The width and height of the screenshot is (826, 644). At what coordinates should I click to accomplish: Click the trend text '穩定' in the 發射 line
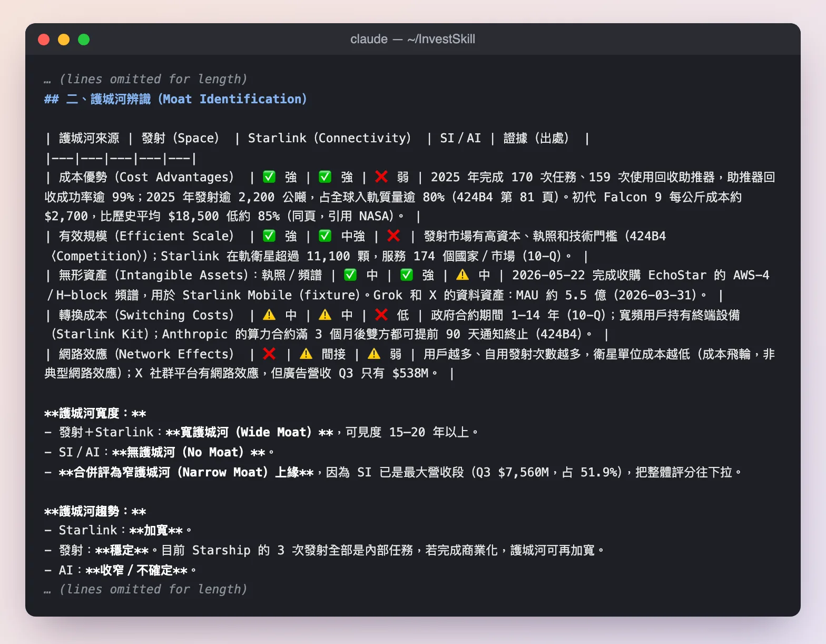pos(122,550)
